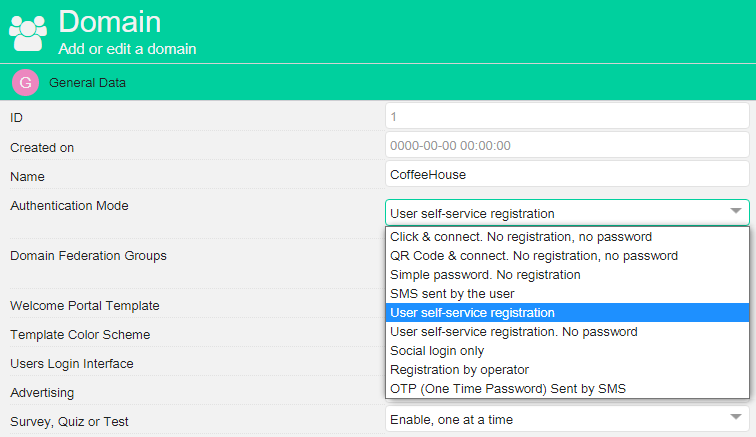The width and height of the screenshot is (756, 437).
Task: Click the Created on date field
Action: point(566,145)
